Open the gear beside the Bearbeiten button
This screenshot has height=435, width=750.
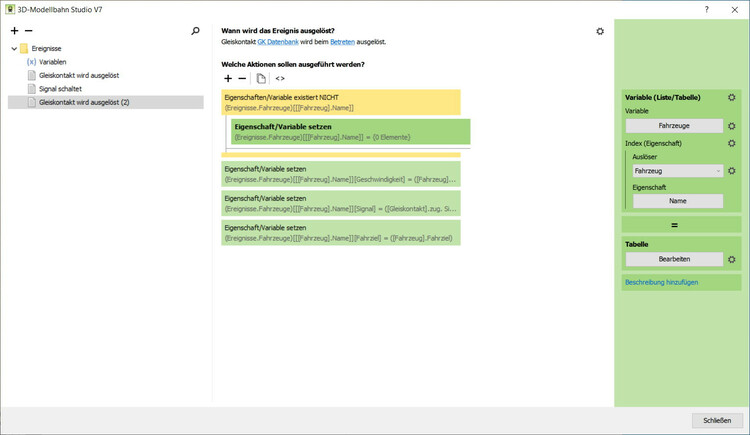(x=732, y=259)
